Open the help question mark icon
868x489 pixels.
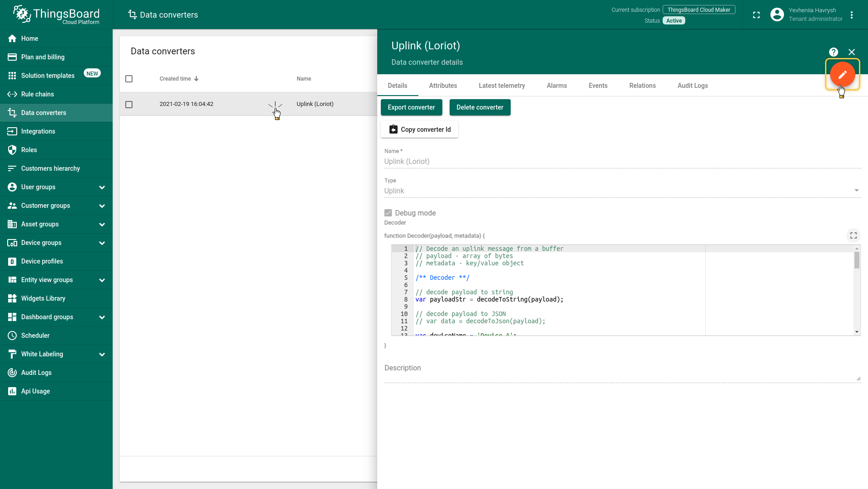point(833,52)
